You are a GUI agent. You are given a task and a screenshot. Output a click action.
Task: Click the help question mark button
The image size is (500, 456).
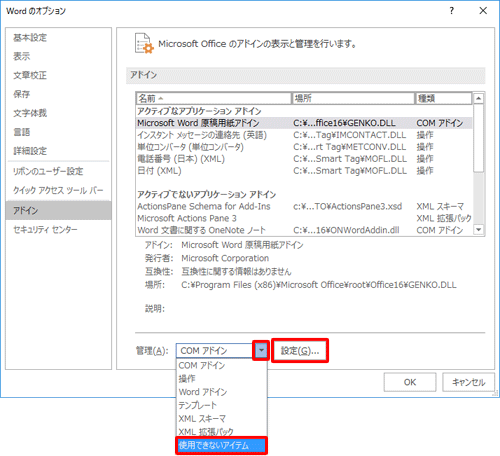click(451, 11)
